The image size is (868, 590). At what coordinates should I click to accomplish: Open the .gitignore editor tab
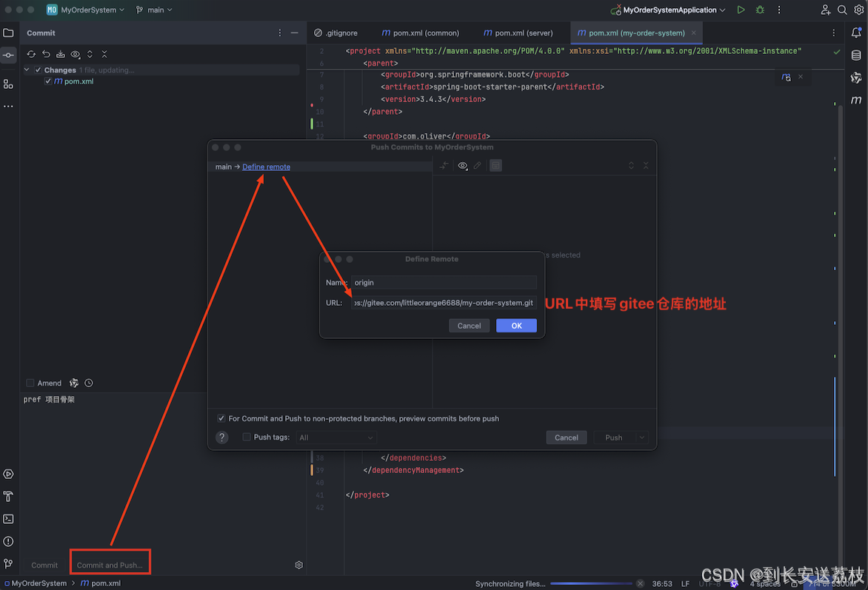[x=341, y=33]
